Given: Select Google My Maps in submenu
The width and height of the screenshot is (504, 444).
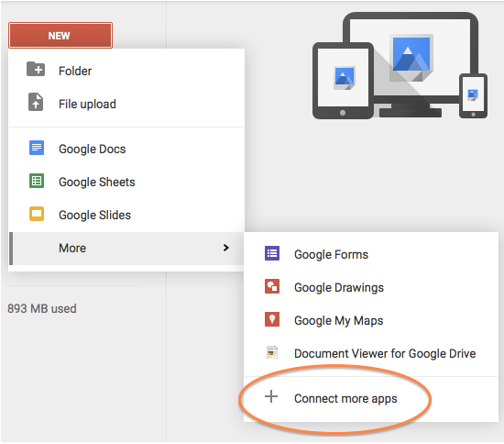Looking at the screenshot, I should tap(371, 320).
